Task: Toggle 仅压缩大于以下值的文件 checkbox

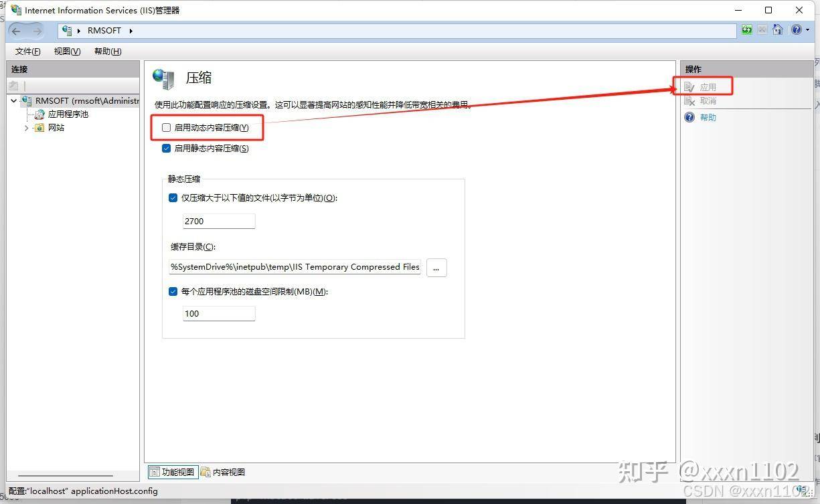Action: tap(173, 198)
